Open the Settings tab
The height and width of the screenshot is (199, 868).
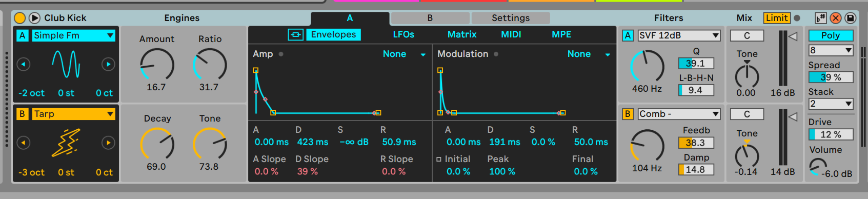pyautogui.click(x=511, y=18)
